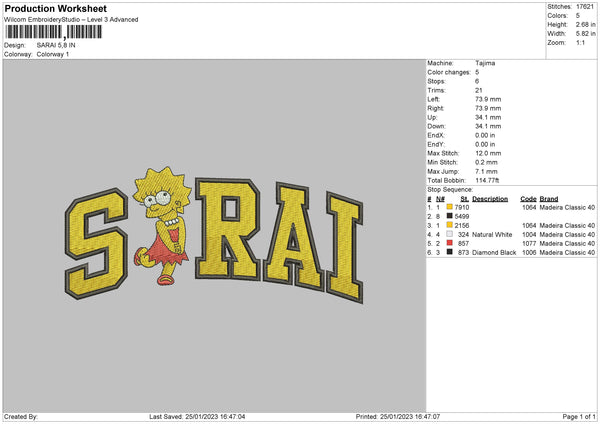Viewport: 600px width, 424px height.
Task: Click the machine value 'Tajima'
Action: pos(485,63)
